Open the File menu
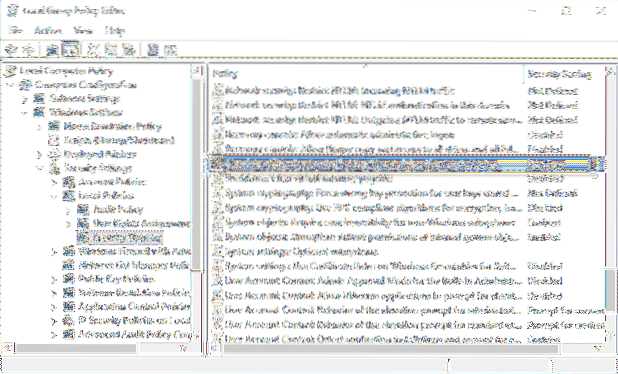This screenshot has height=374, width=618. pos(14,30)
